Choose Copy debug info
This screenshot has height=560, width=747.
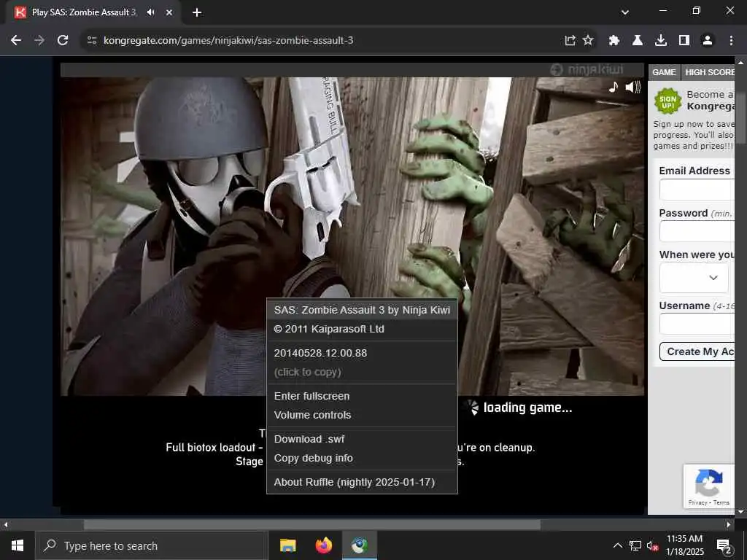(x=362, y=458)
